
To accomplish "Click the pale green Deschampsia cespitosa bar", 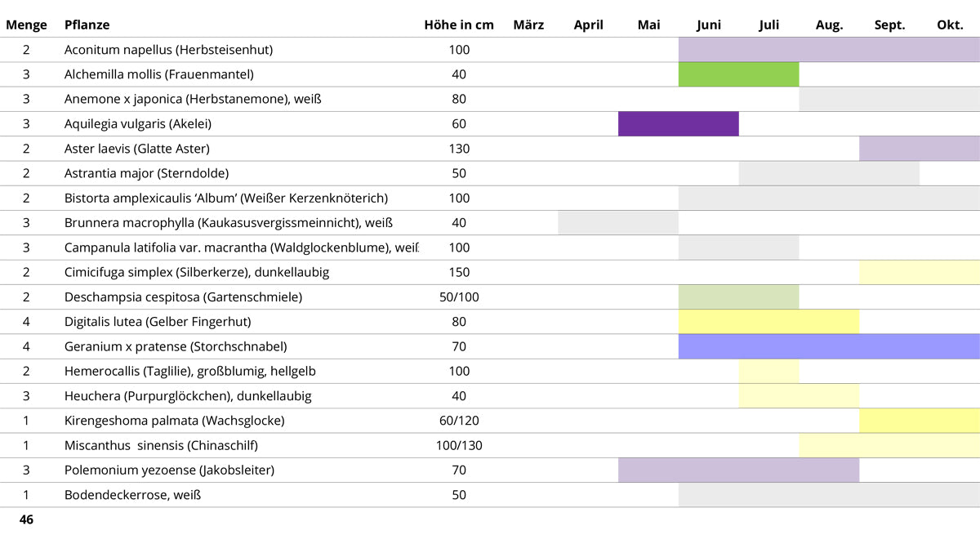I will pyautogui.click(x=738, y=297).
